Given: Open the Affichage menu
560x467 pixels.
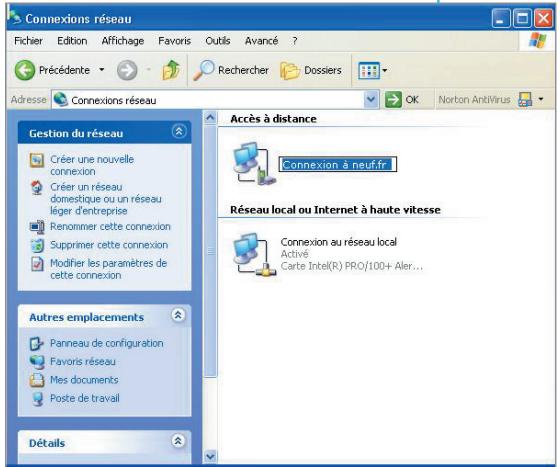Looking at the screenshot, I should tap(123, 41).
